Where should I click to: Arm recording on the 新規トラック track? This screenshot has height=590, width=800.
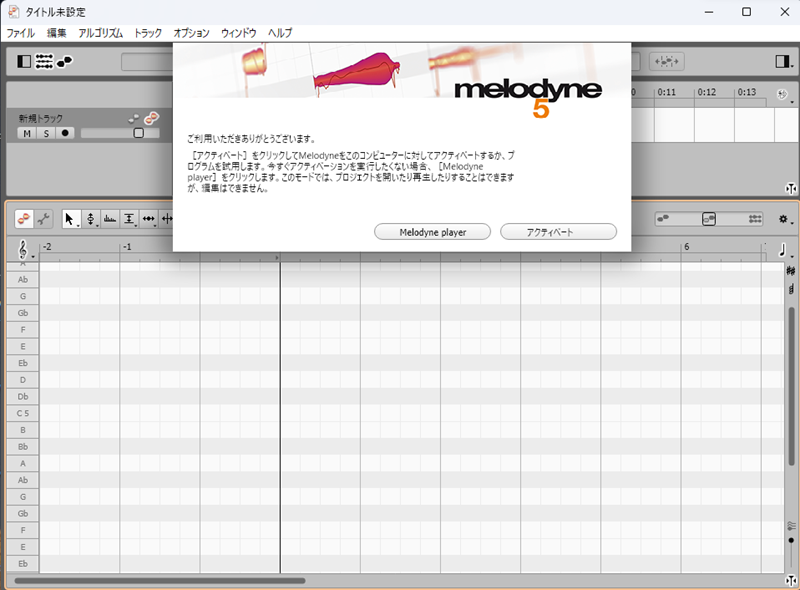[x=65, y=133]
